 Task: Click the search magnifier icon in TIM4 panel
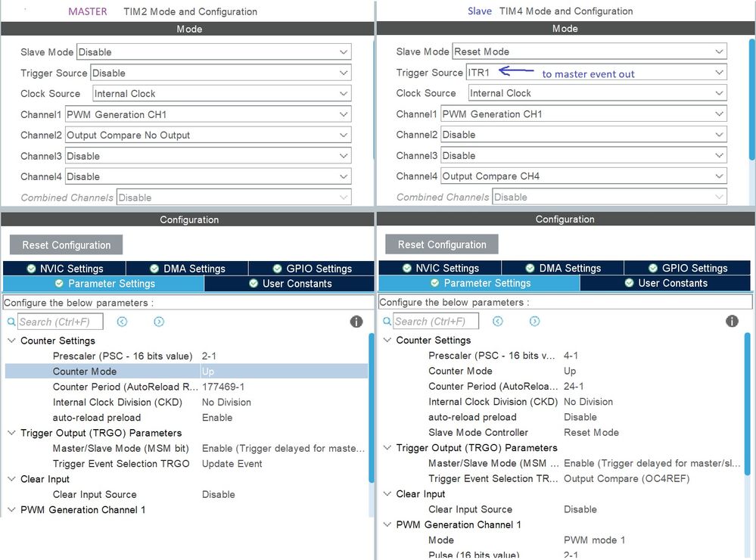387,321
